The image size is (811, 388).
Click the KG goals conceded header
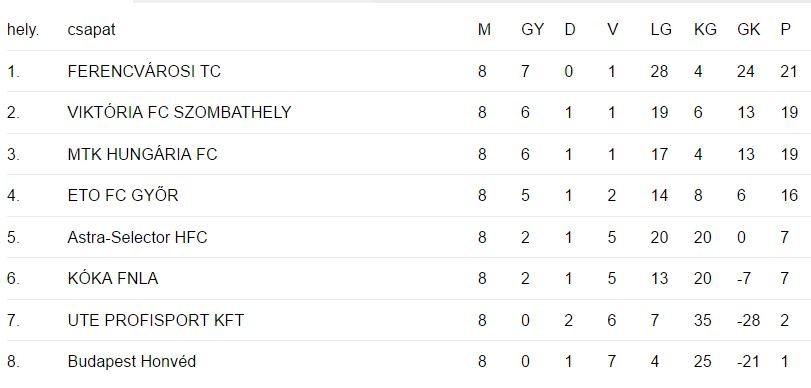coord(705,30)
